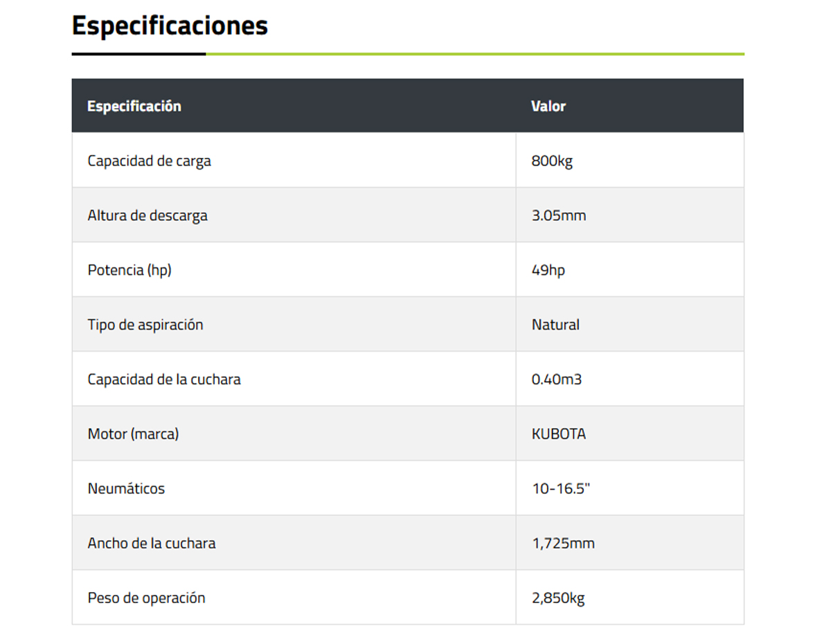This screenshot has width=831, height=644.
Task: Click the 800kg value cell
Action: (552, 161)
